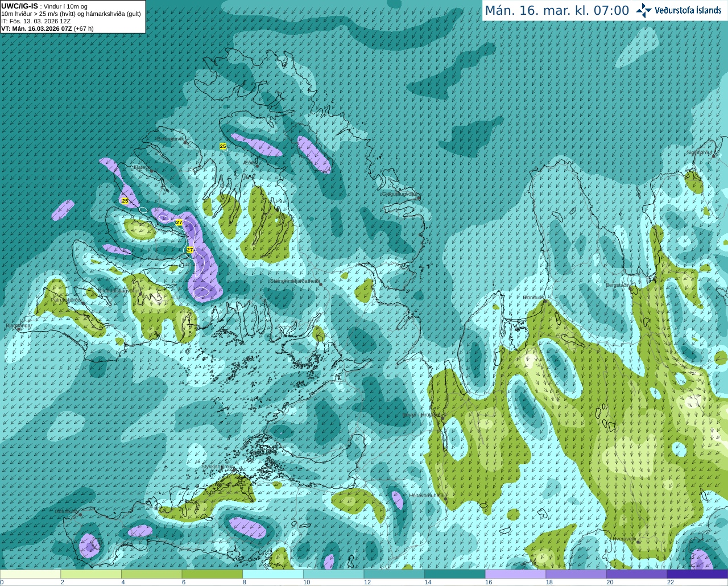
Task: Pick the 16–18 m/s lavender swatch
Action: pyautogui.click(x=515, y=574)
